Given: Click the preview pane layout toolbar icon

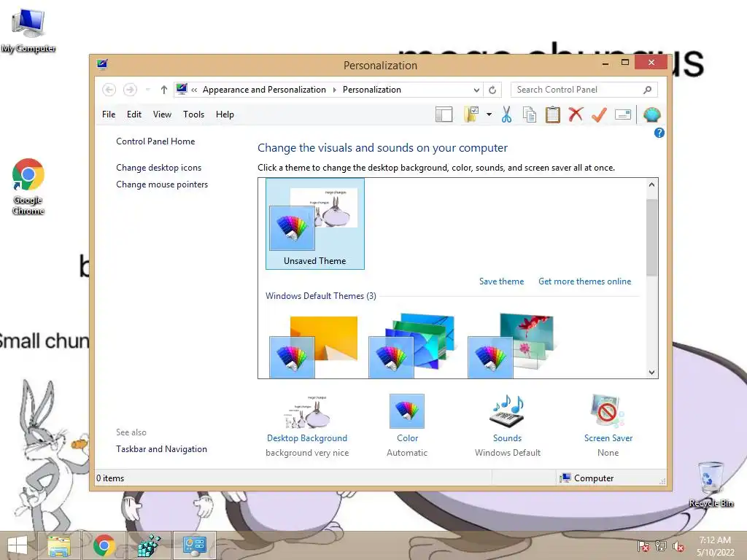Looking at the screenshot, I should pyautogui.click(x=444, y=114).
